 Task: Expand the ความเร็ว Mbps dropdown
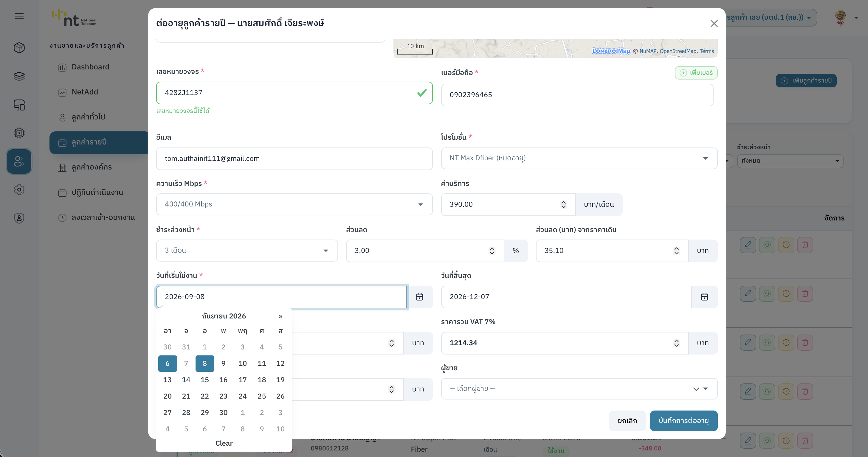tap(294, 204)
